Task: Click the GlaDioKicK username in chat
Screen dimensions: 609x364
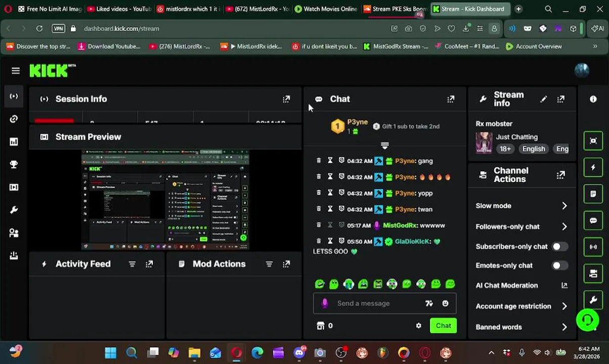Action: point(412,242)
